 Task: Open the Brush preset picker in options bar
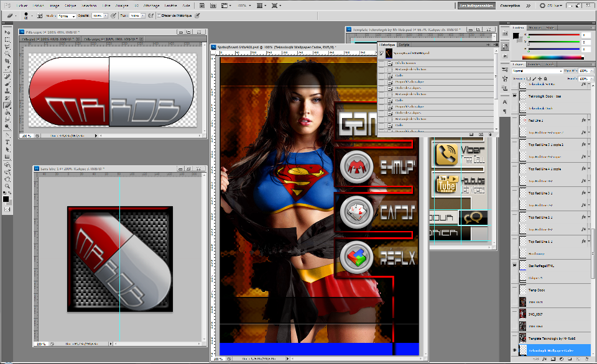tap(27, 15)
